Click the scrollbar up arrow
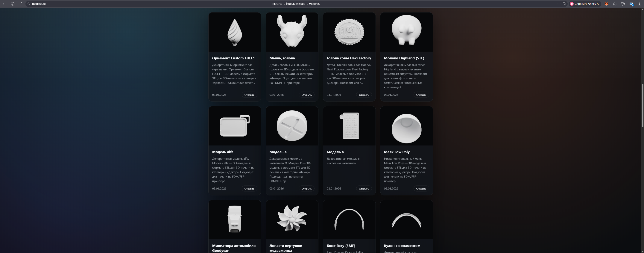The height and width of the screenshot is (253, 644). 642,10
